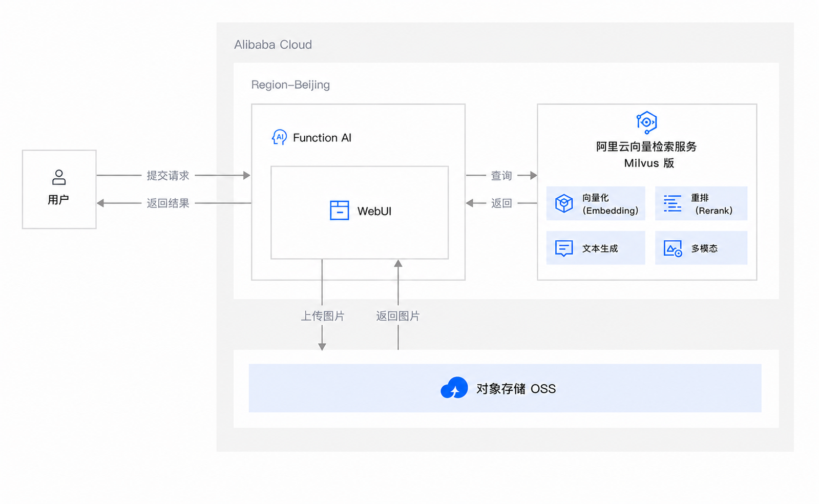
Task: Click the Alibaba Cloud label
Action: [273, 45]
